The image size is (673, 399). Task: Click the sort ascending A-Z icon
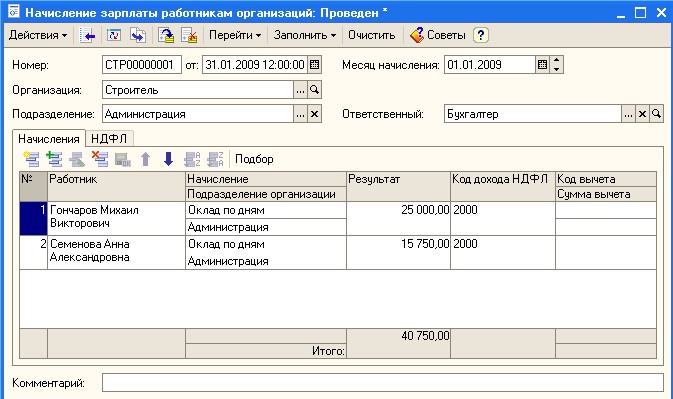point(192,159)
